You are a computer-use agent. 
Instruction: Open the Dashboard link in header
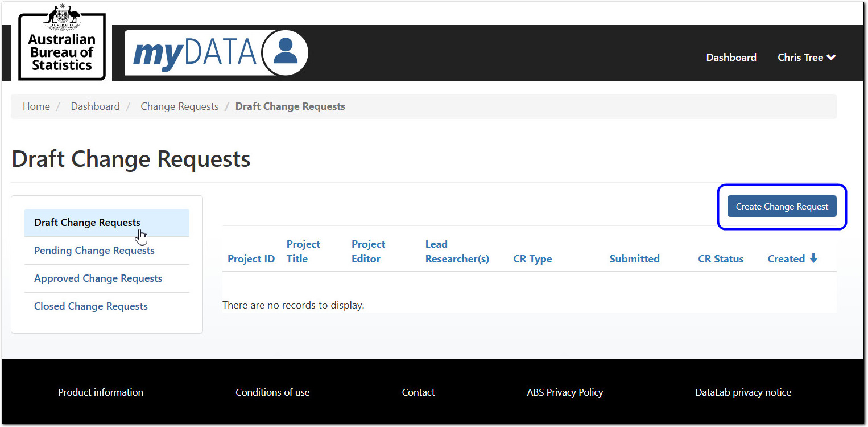click(x=731, y=58)
